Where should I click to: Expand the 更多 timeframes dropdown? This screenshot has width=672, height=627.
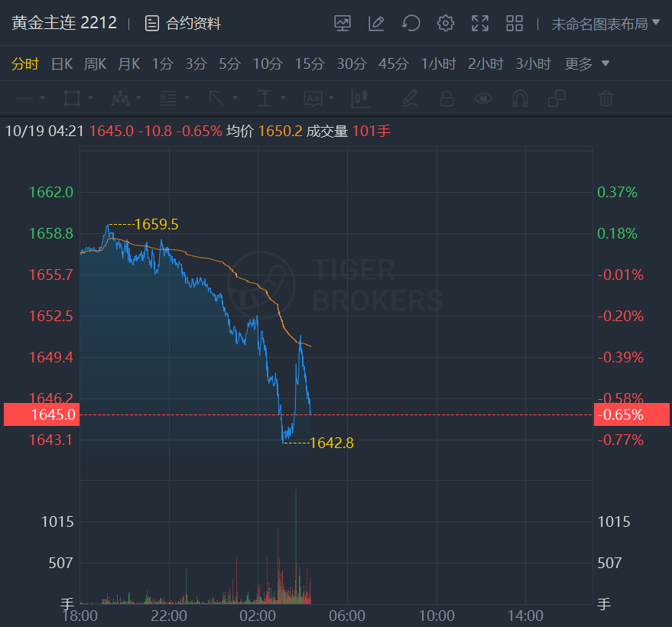[x=587, y=64]
